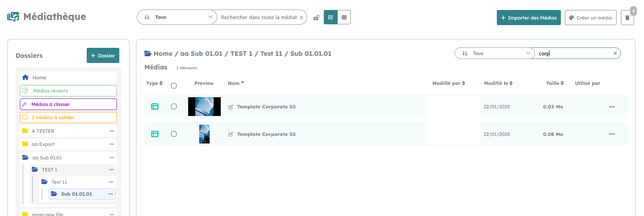Click the unlock padlock icon

pyautogui.click(x=316, y=18)
